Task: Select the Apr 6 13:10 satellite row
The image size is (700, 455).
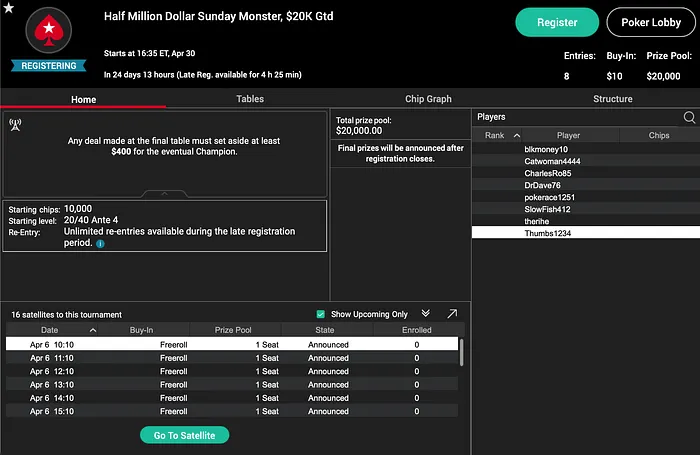Action: [232, 384]
